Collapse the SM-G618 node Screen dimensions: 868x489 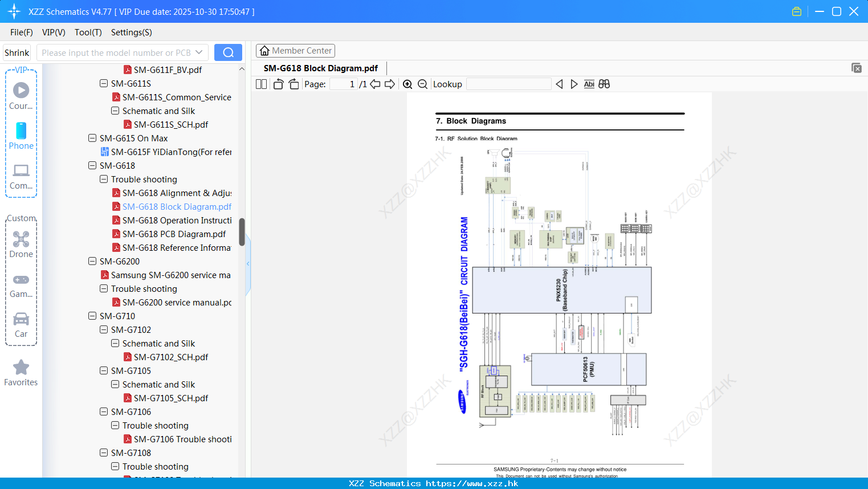(x=92, y=165)
